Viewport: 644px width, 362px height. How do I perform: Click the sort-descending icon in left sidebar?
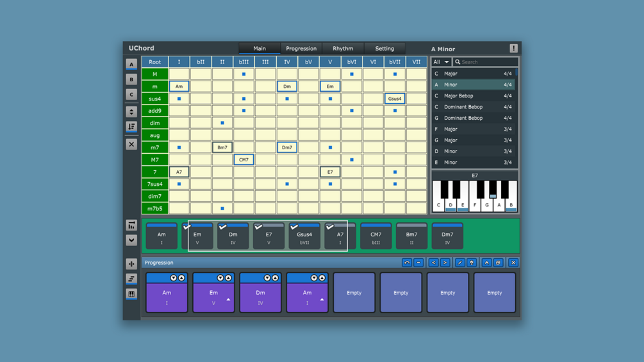coord(131,126)
